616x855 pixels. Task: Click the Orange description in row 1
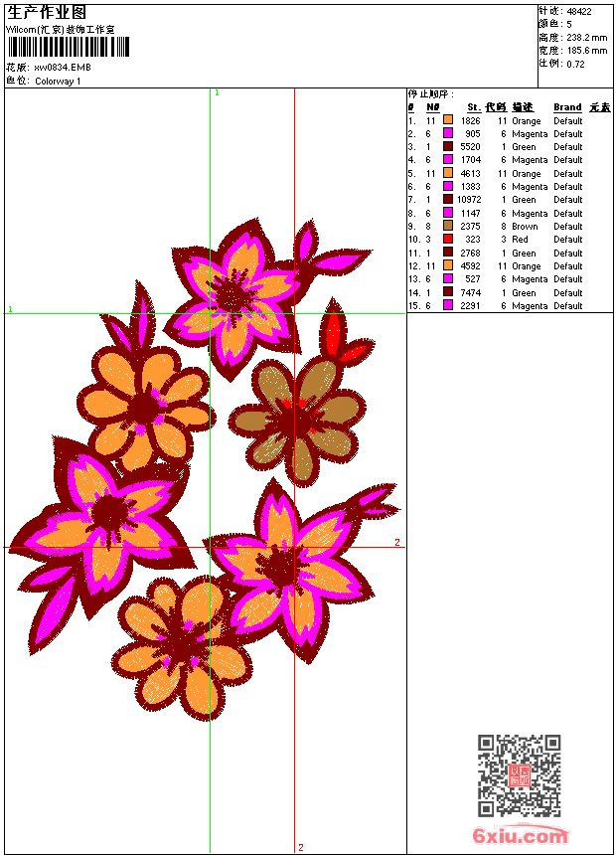(527, 121)
